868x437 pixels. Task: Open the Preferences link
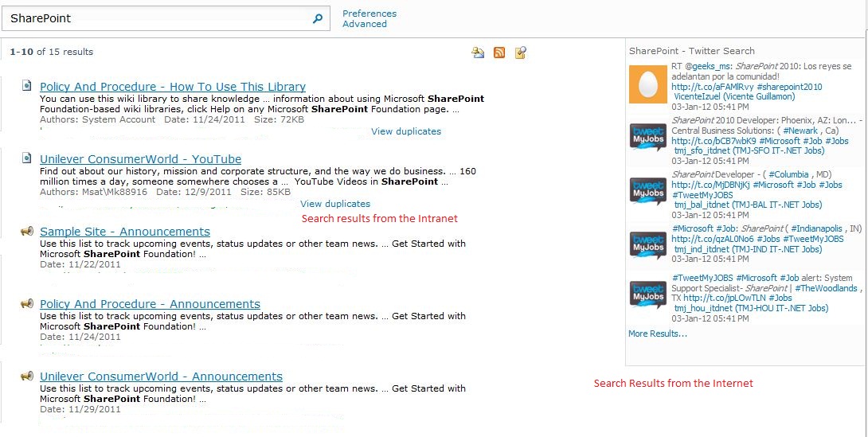tap(369, 14)
